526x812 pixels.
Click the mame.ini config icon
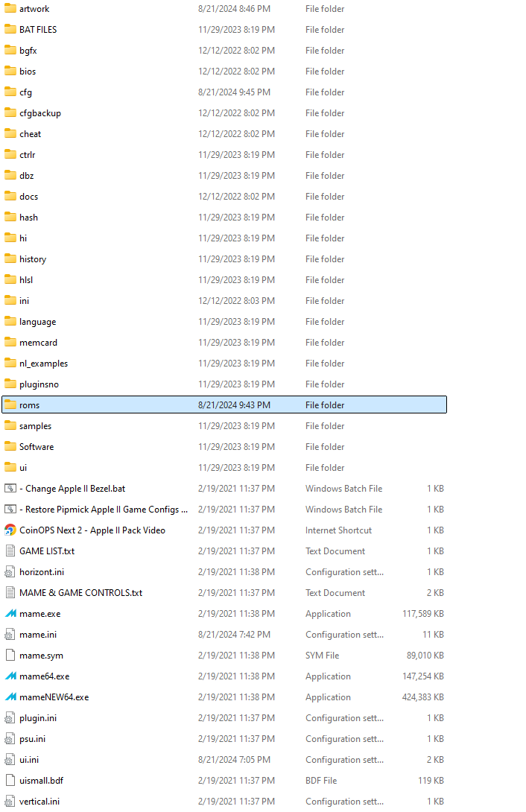10,635
